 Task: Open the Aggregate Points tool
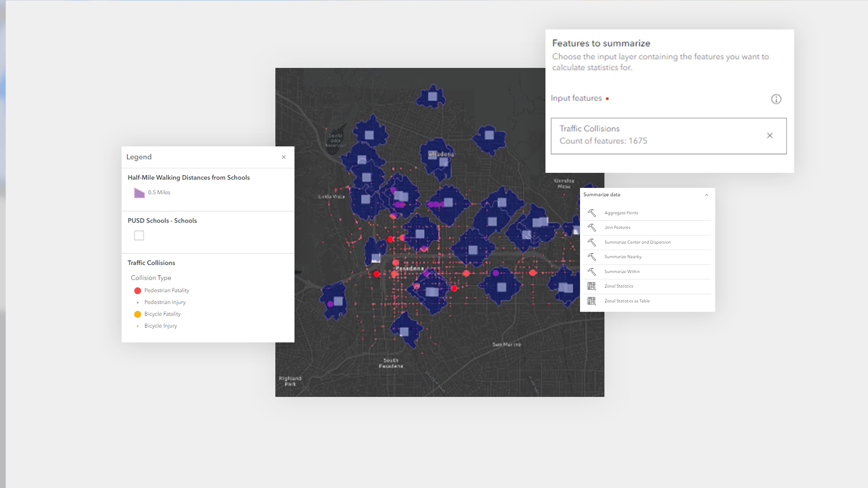pos(621,213)
